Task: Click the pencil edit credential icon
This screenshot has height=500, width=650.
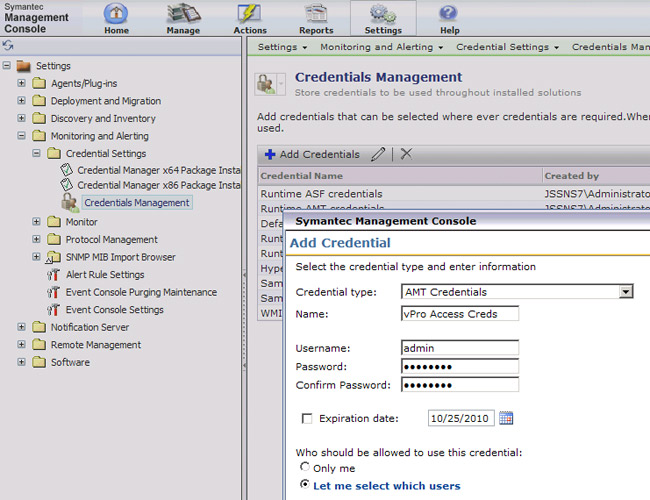Action: [378, 154]
